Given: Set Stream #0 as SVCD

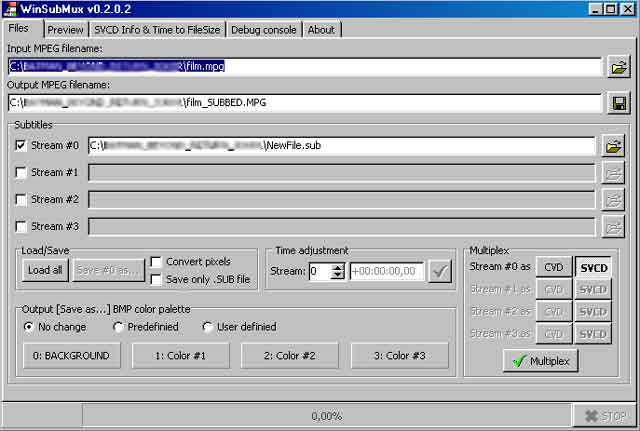Looking at the screenshot, I should point(593,267).
